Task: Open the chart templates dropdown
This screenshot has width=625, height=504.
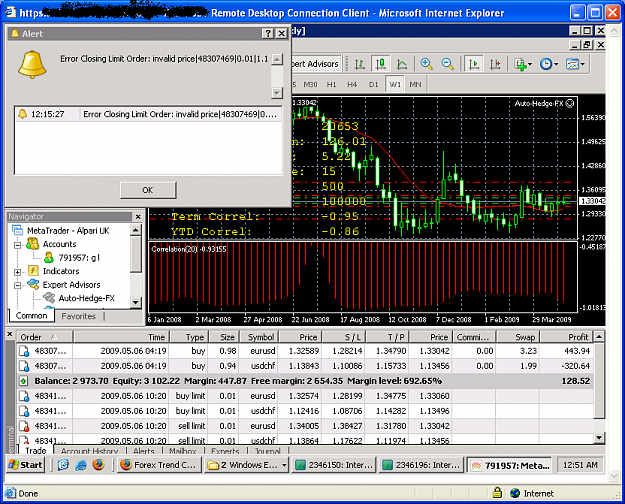Action: click(575, 64)
